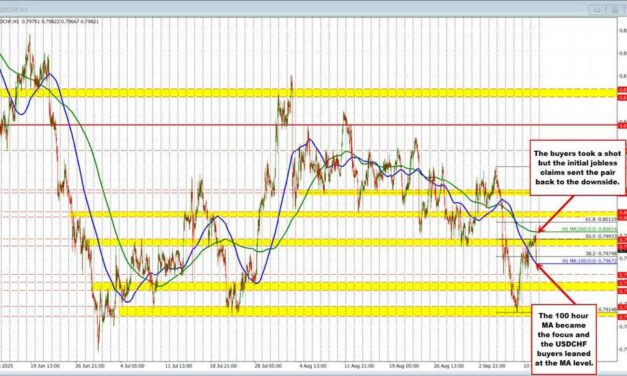Click the 'buyers took a shot' text note
Viewport: 627px width, 376px height.
pyautogui.click(x=577, y=168)
